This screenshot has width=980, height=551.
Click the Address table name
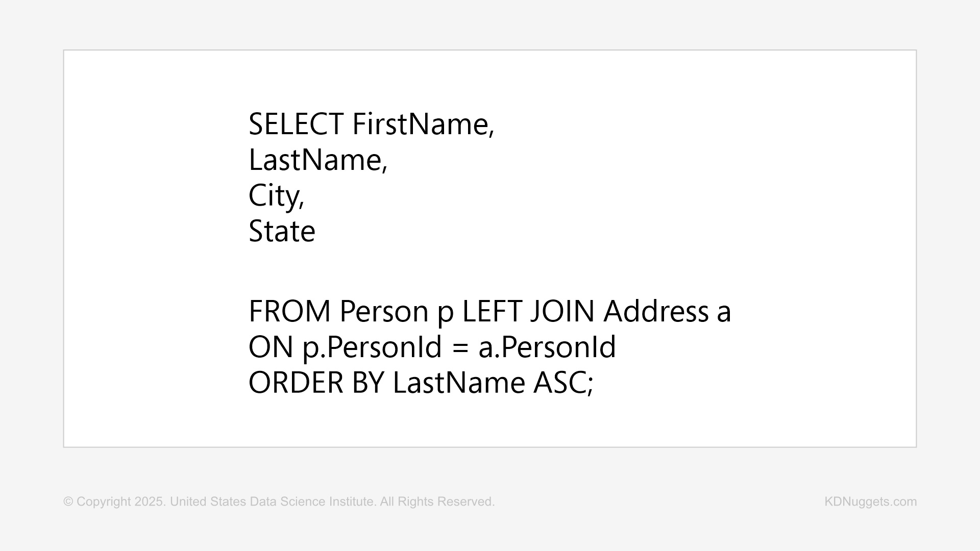pos(656,312)
